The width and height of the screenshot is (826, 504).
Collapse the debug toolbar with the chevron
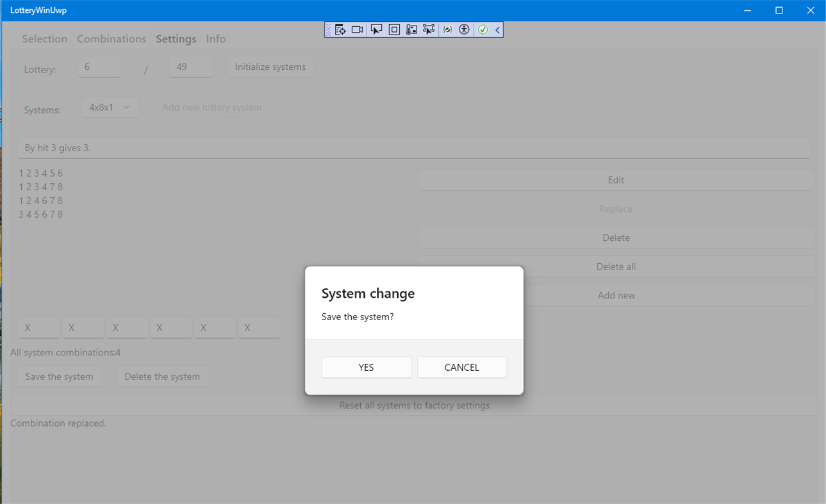tap(497, 29)
